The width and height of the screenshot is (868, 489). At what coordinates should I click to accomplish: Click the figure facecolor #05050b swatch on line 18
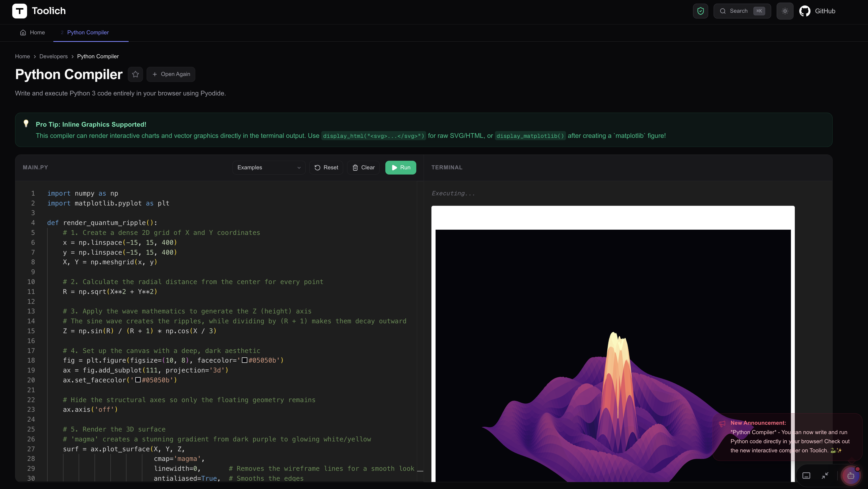coord(245,361)
